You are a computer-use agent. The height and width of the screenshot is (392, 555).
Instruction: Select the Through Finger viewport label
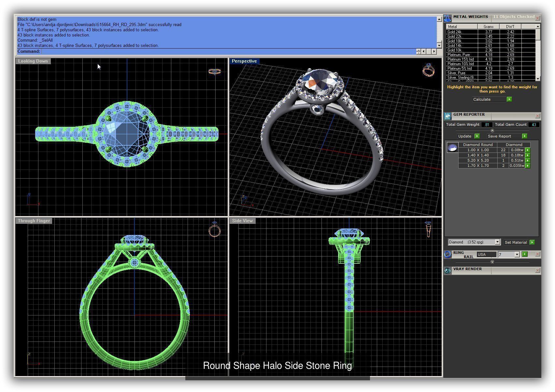[34, 221]
